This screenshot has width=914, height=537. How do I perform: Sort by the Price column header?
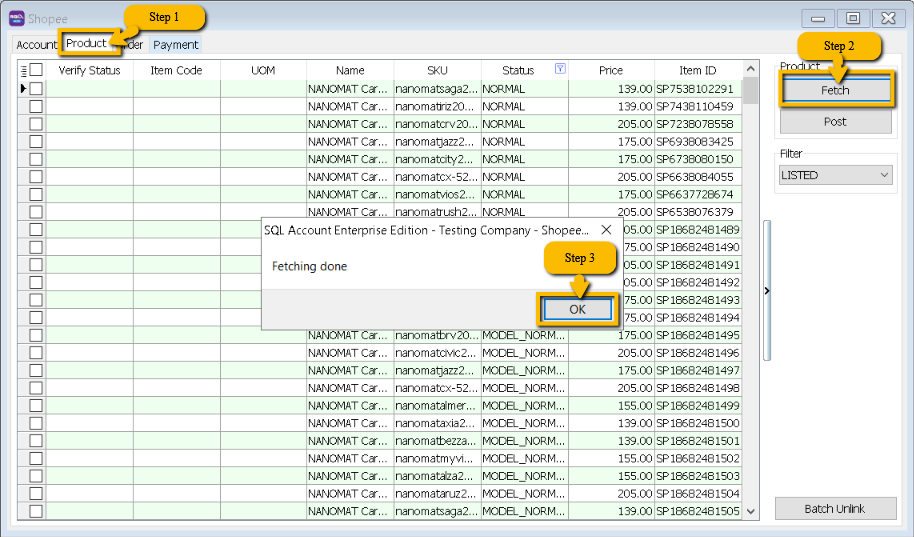point(611,70)
